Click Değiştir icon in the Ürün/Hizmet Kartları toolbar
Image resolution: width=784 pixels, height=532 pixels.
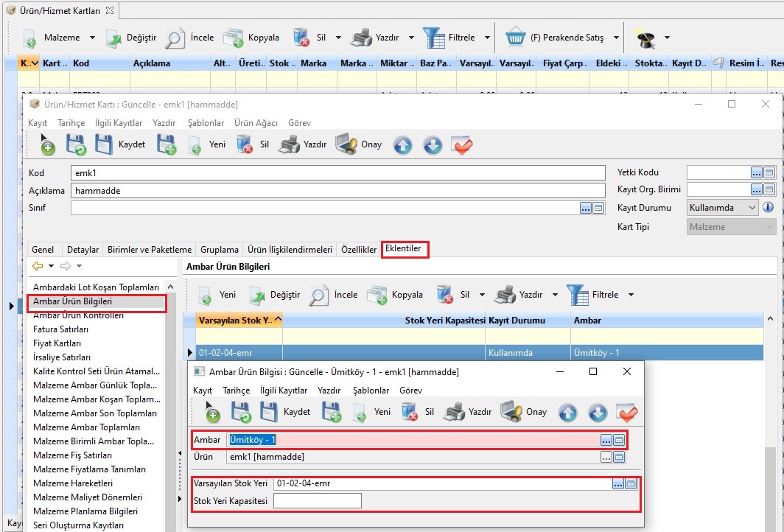[x=113, y=38]
